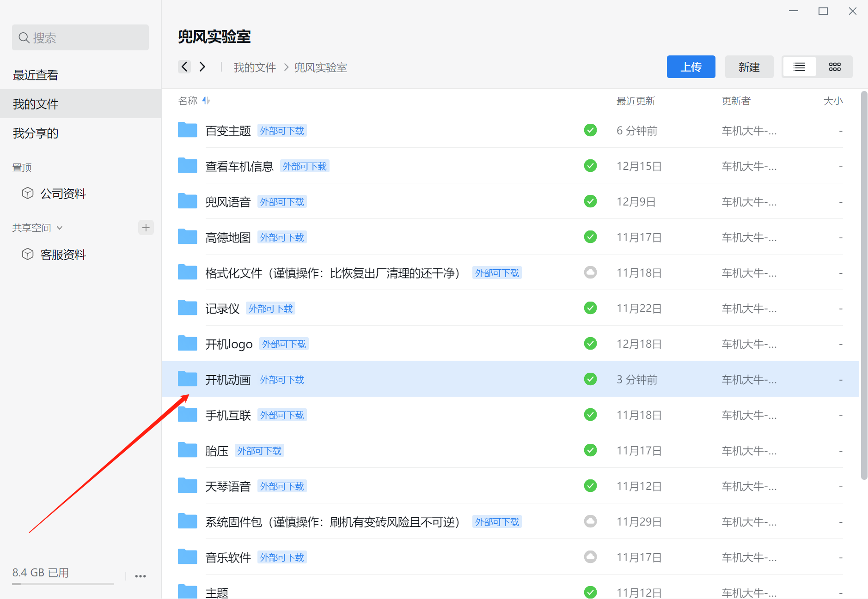Go to 我的文件 in the breadcrumb
Screen dimensions: 868x599
tap(255, 67)
